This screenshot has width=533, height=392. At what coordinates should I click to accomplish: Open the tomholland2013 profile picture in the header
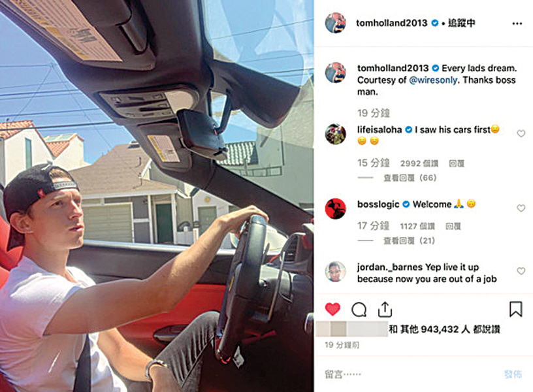(x=336, y=23)
